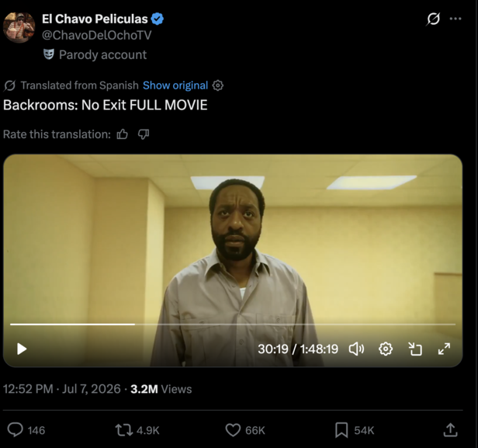Share the post via upload icon
This screenshot has height=448, width=478.
(x=450, y=429)
